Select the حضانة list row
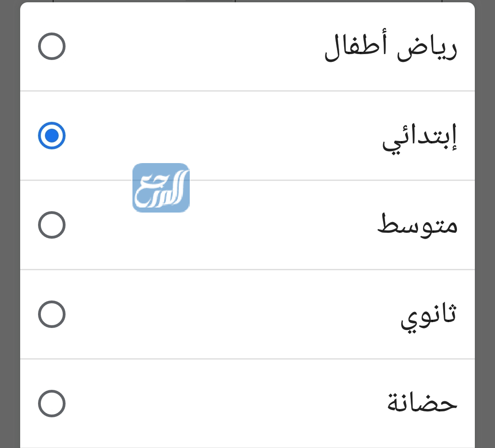 (x=247, y=403)
